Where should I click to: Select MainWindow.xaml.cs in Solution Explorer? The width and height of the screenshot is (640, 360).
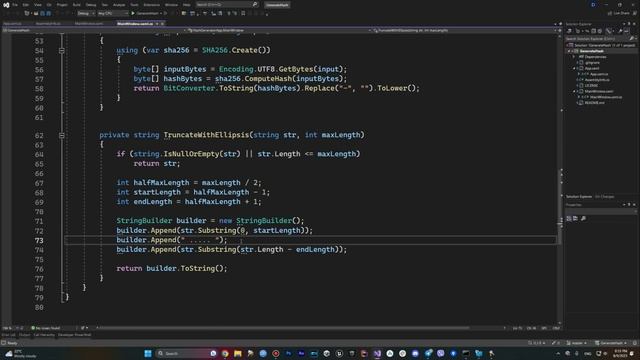point(606,97)
